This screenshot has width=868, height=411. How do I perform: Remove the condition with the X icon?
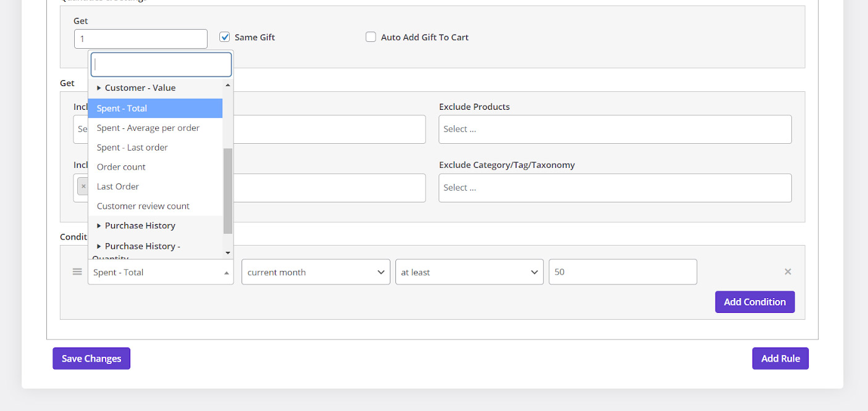click(788, 272)
